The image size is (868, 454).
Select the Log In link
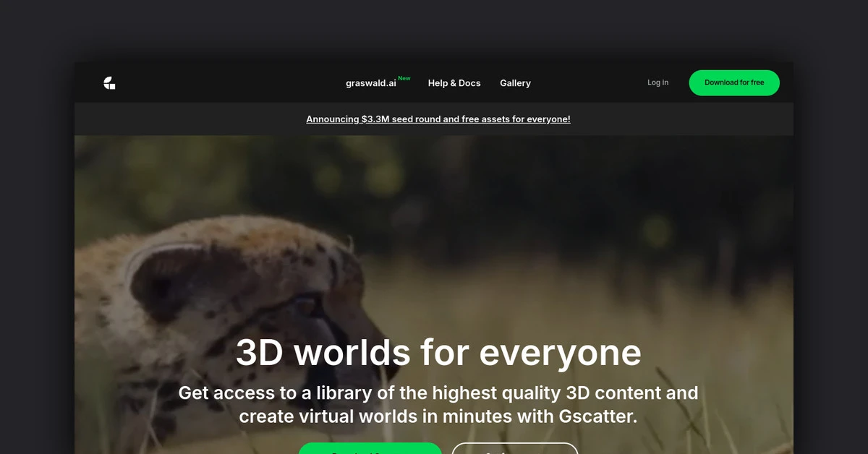[x=658, y=82]
